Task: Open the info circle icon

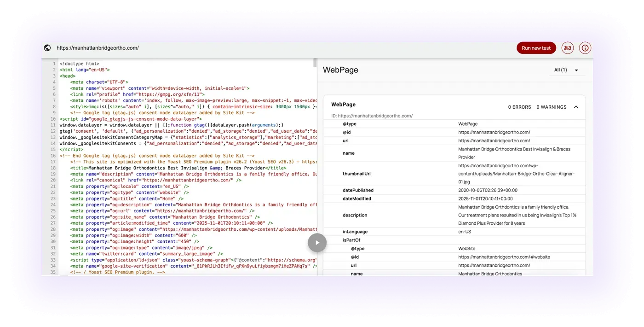Action: (x=585, y=48)
